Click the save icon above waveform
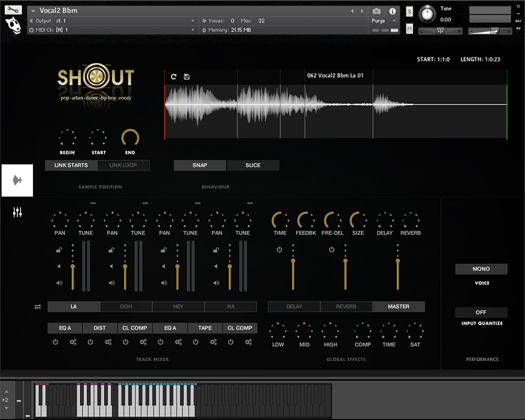The width and height of the screenshot is (525, 420). pyautogui.click(x=187, y=77)
